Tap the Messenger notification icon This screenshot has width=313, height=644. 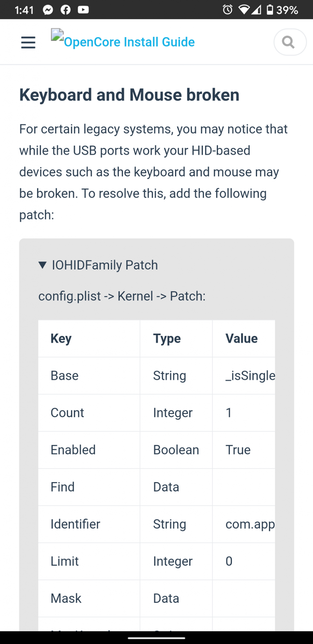[48, 10]
